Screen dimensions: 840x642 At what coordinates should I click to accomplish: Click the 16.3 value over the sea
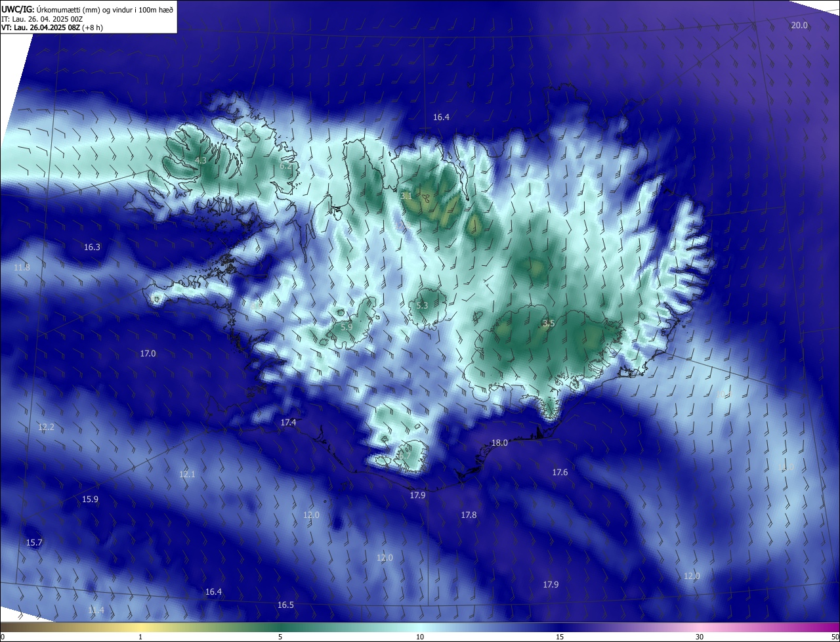92,247
